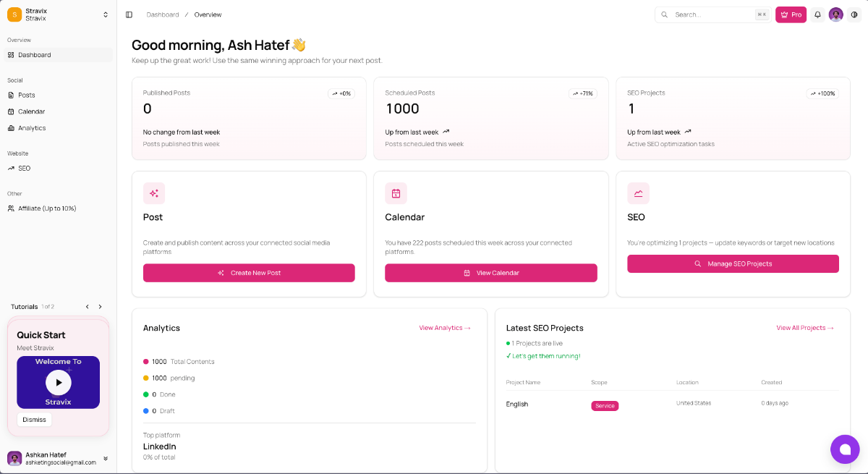The width and height of the screenshot is (868, 474).
Task: Focus the Search input field
Action: [712, 14]
